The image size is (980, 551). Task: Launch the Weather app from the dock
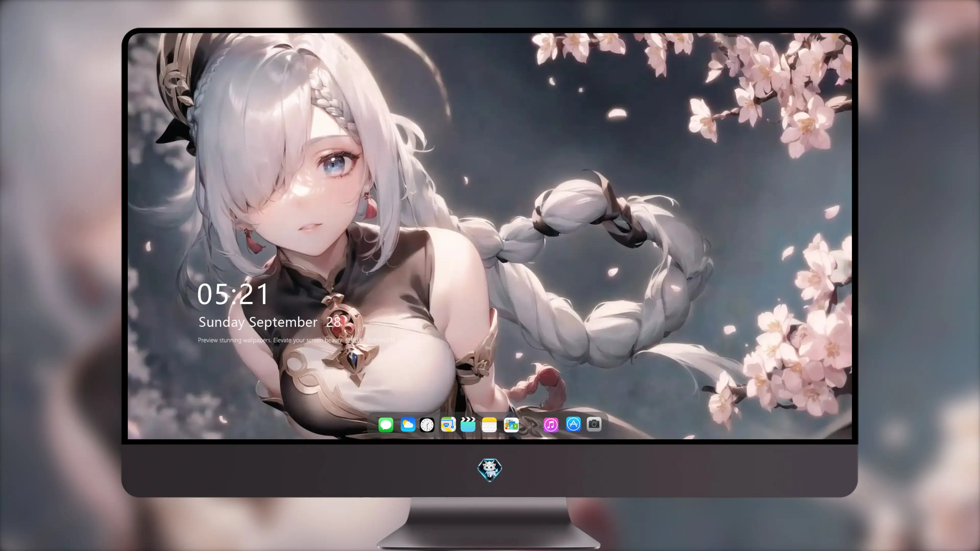click(408, 424)
